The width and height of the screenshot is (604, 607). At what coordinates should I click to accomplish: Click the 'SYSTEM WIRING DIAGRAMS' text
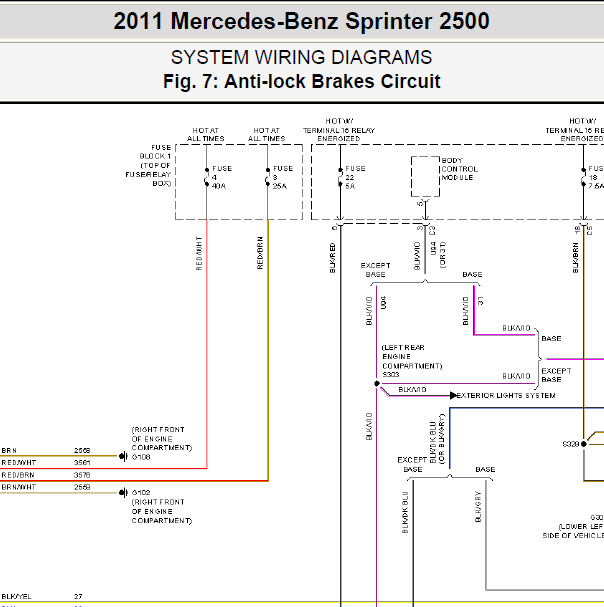[x=301, y=58]
